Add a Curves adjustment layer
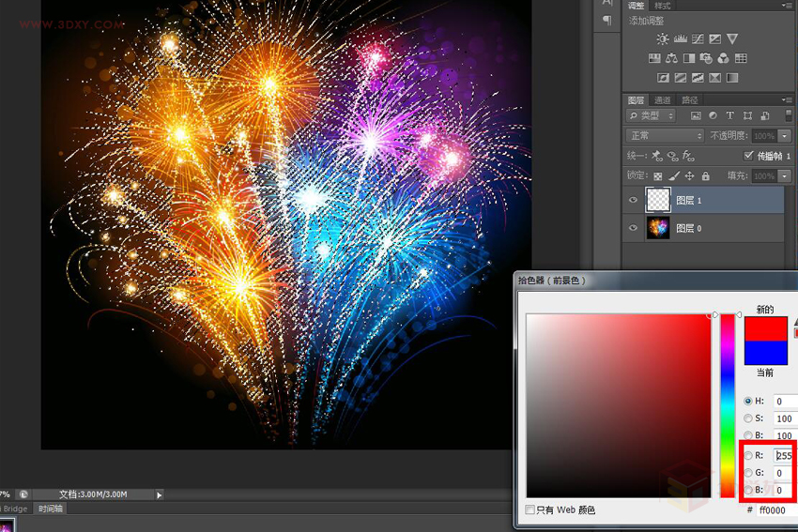The width and height of the screenshot is (798, 532). (698, 39)
